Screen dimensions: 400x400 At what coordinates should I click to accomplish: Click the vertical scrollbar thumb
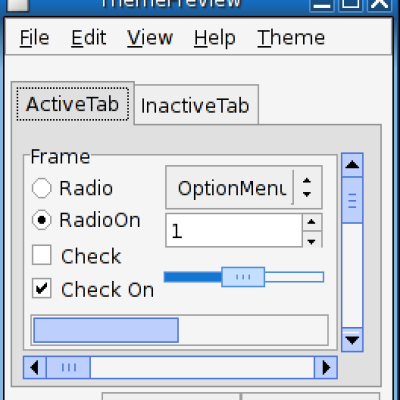coord(352,200)
